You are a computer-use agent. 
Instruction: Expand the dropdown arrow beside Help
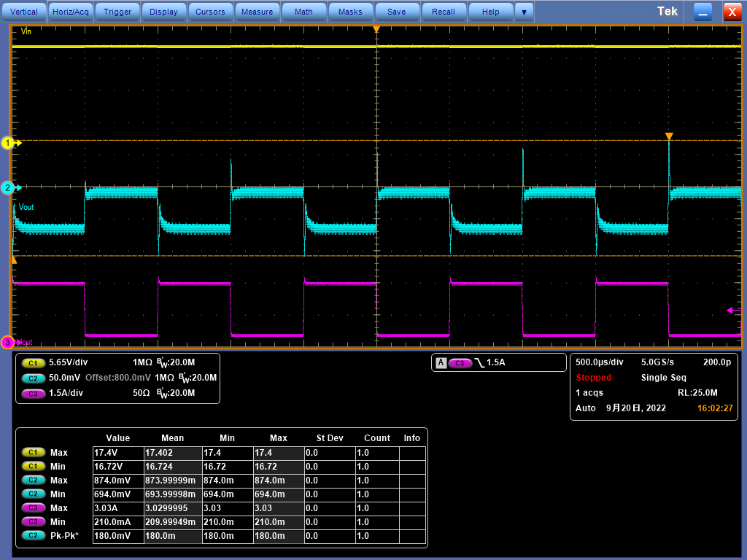(524, 12)
